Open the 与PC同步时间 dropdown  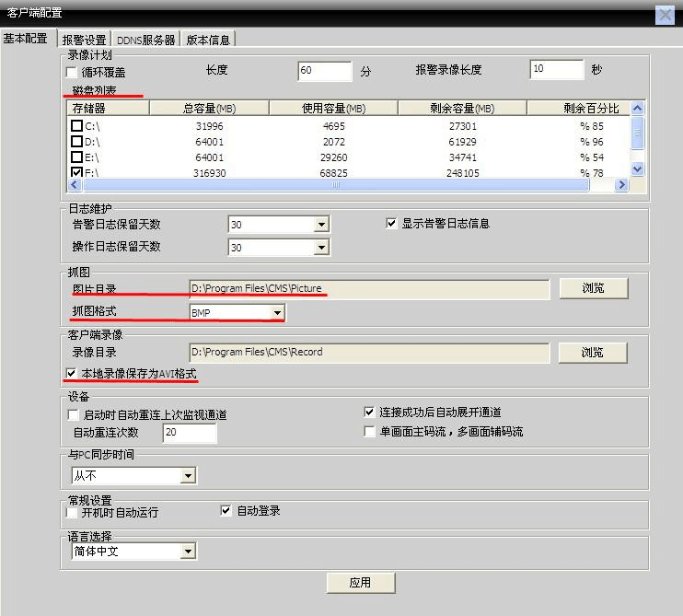[x=188, y=476]
